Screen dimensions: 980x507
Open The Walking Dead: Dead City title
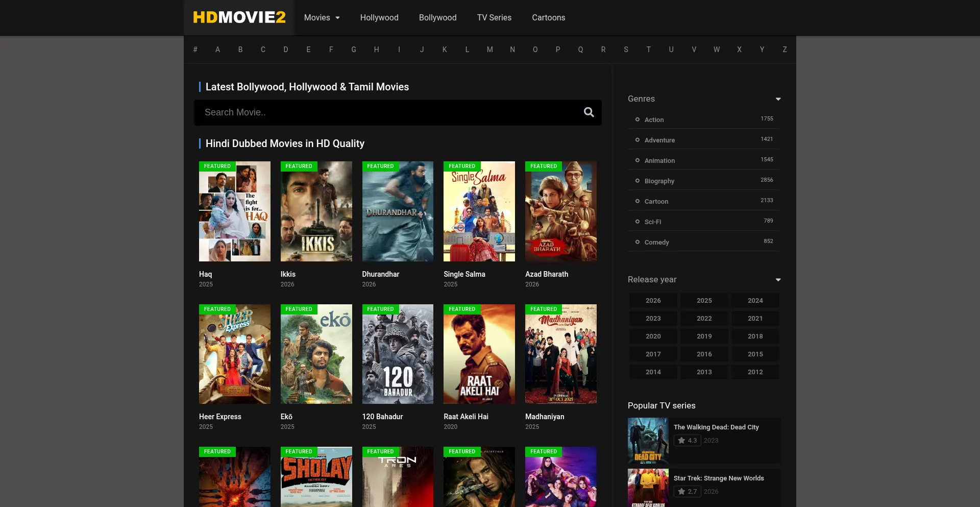(716, 427)
